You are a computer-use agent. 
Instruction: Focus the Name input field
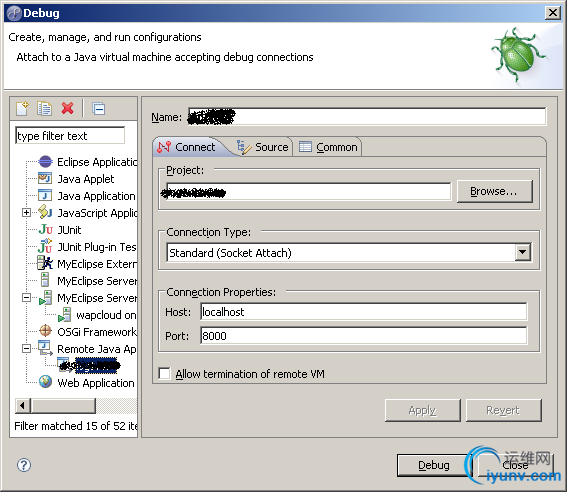pyautogui.click(x=367, y=116)
